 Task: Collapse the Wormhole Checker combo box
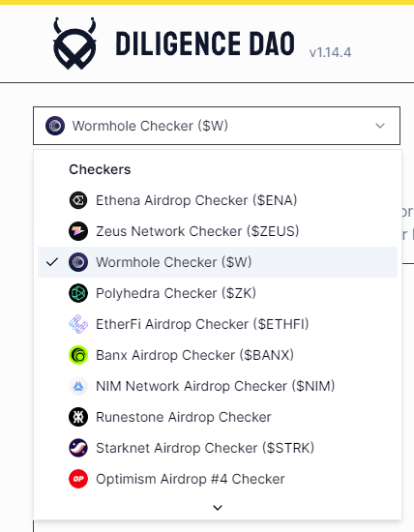pyautogui.click(x=217, y=126)
